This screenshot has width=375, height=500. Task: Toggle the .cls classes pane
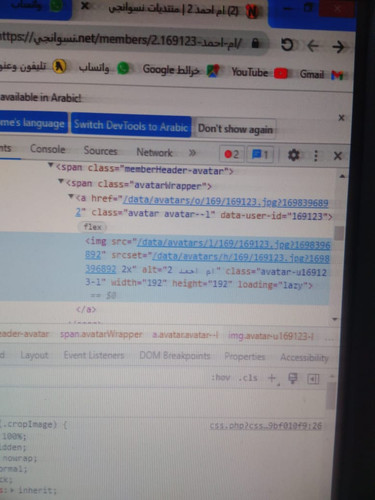click(x=248, y=378)
